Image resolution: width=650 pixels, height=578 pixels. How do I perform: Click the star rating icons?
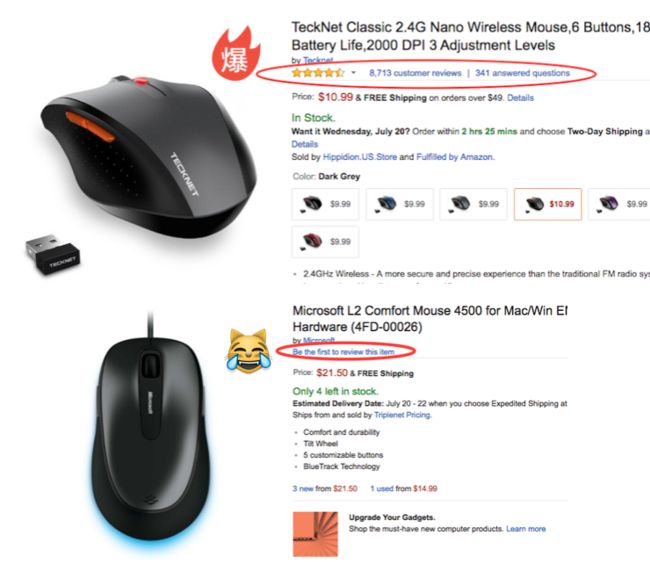point(318,73)
